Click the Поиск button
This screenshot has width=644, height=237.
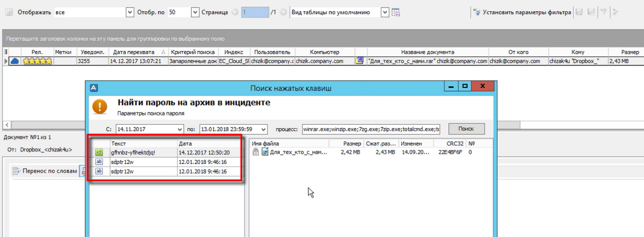click(466, 129)
